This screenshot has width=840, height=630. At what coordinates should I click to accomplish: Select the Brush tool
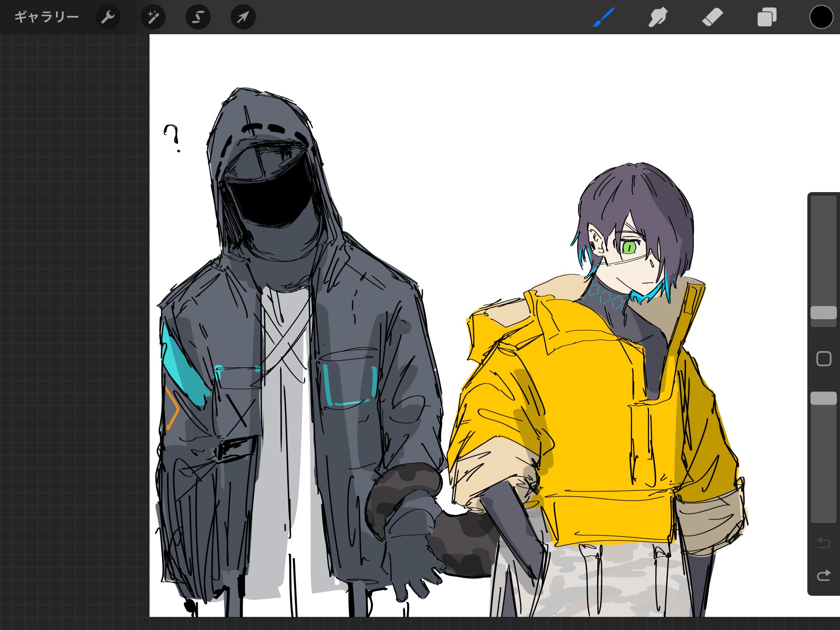(604, 17)
